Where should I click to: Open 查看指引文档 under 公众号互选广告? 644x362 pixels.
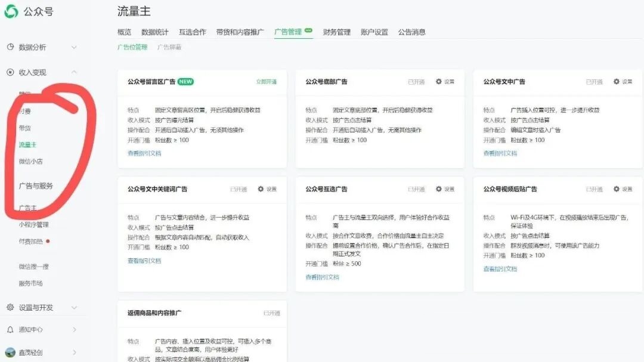tap(322, 277)
